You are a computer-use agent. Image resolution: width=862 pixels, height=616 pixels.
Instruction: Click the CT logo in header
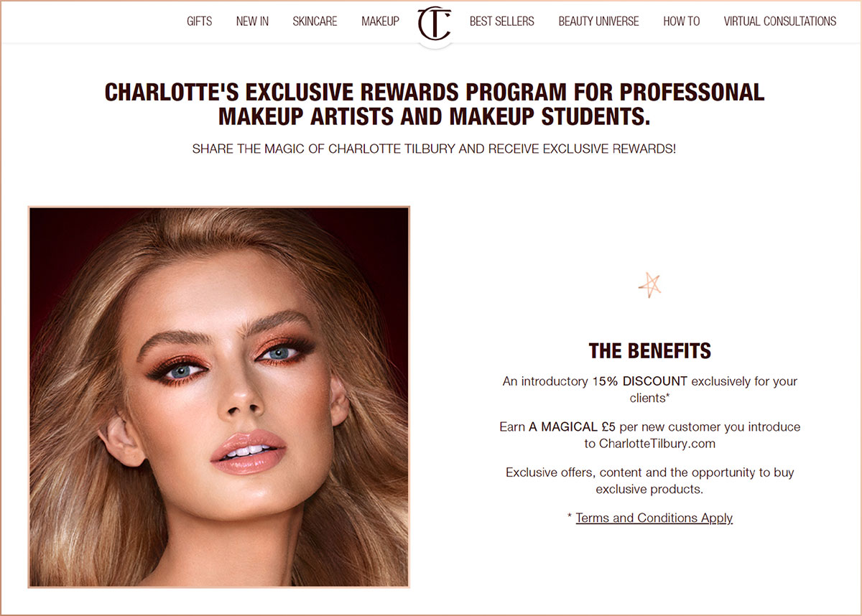pos(435,23)
